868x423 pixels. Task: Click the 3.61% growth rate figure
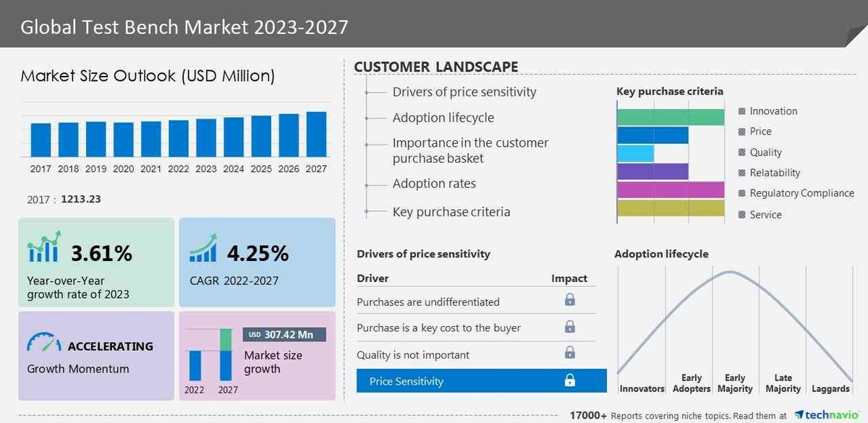101,253
